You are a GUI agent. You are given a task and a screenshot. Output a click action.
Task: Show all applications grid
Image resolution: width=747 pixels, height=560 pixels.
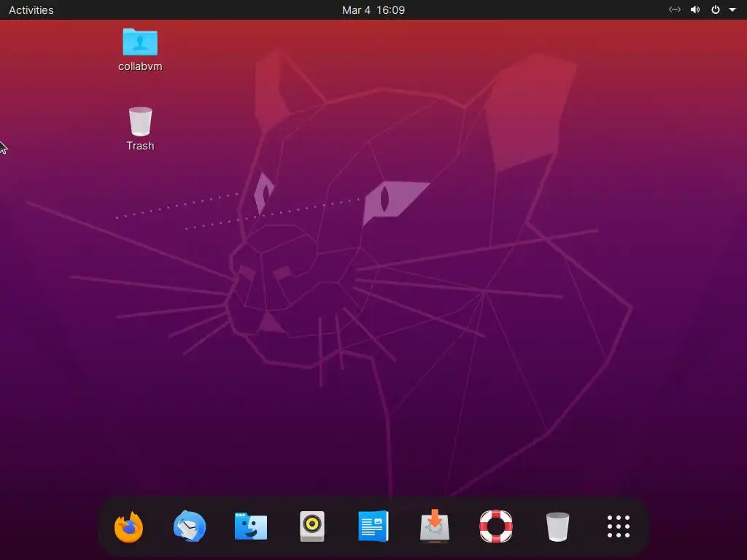coord(619,526)
